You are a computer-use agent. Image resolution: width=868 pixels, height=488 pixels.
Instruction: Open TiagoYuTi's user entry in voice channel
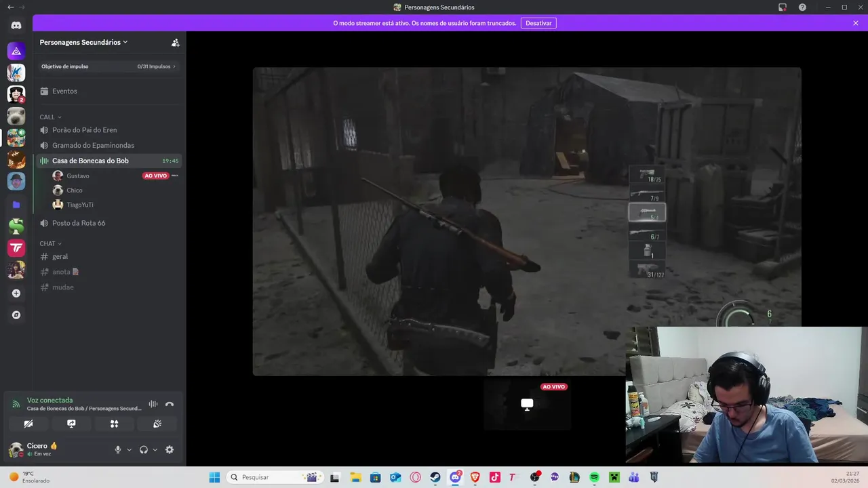[114, 205]
